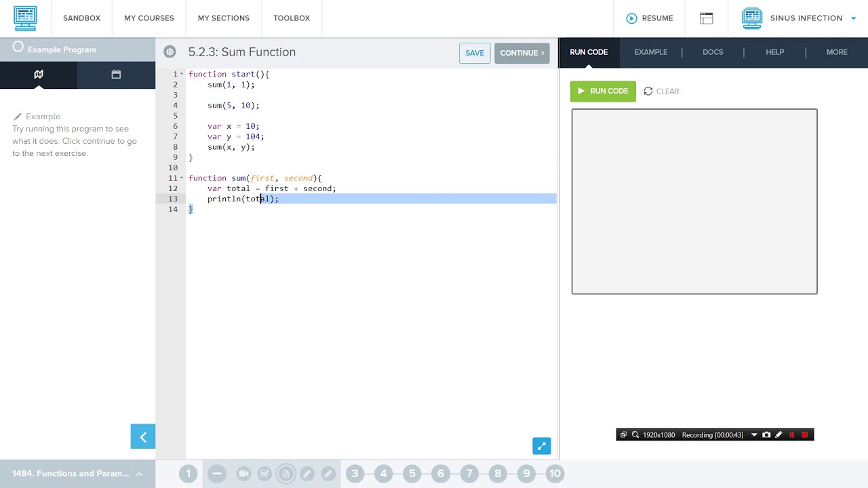Select the map view tab icon
Viewport: 868px width, 488px height.
[39, 75]
